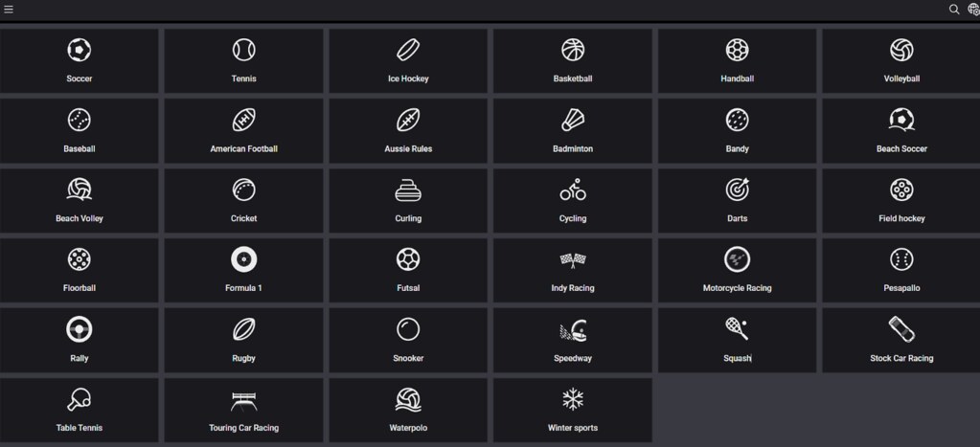Click the "Soccer" label
This screenshot has width=980, height=447.
coord(80,78)
